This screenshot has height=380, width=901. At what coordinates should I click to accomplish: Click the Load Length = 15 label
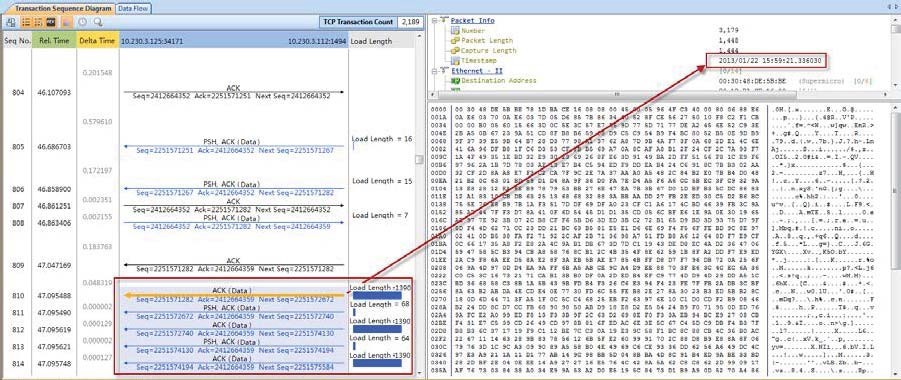382,181
